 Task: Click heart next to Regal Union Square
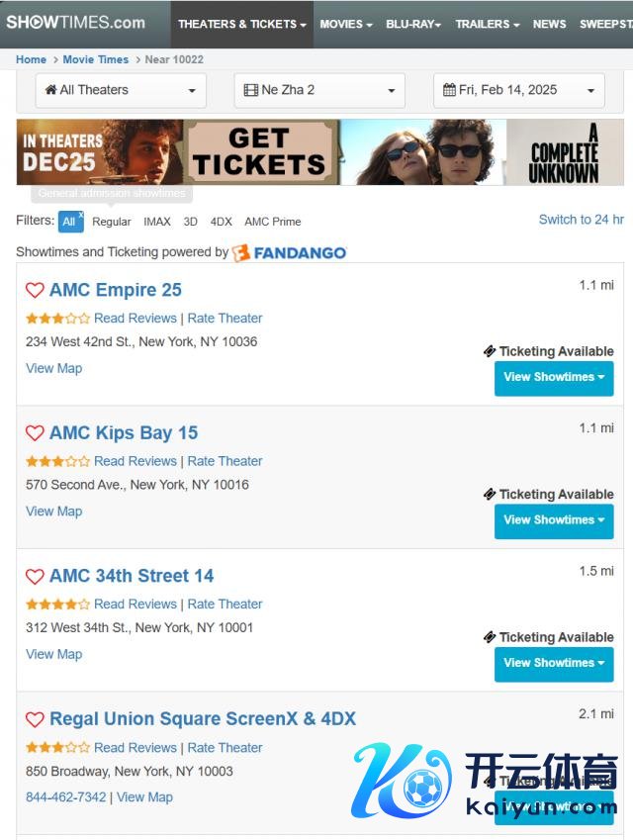(x=35, y=719)
